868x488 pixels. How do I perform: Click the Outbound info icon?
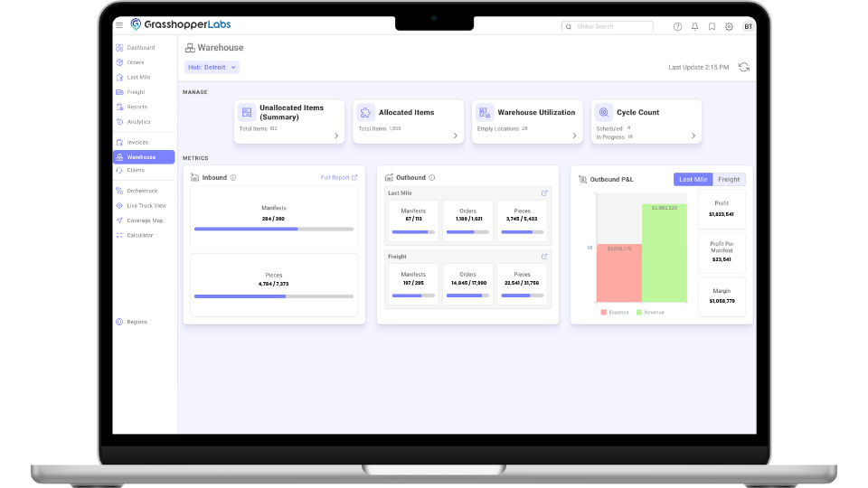tap(432, 178)
